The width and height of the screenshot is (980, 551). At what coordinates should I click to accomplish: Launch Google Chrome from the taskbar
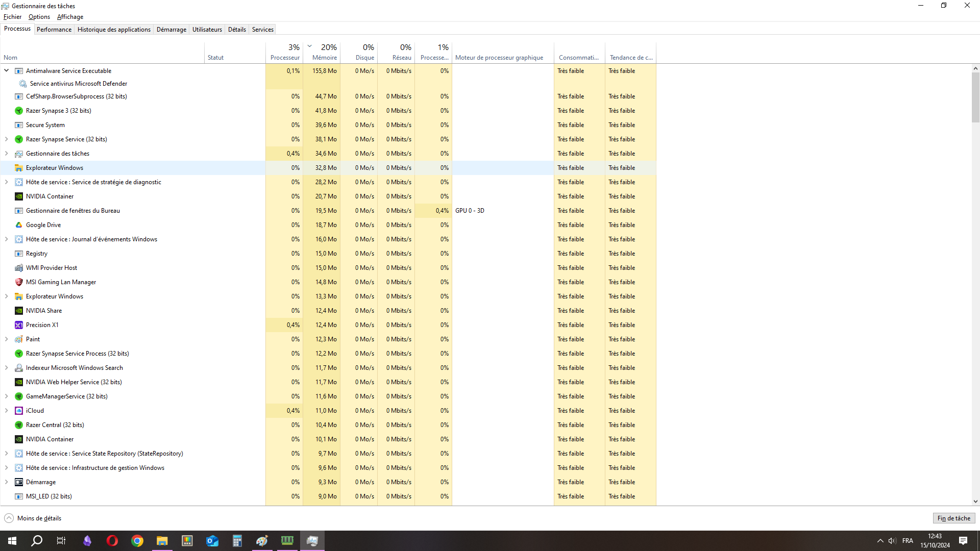(137, 541)
